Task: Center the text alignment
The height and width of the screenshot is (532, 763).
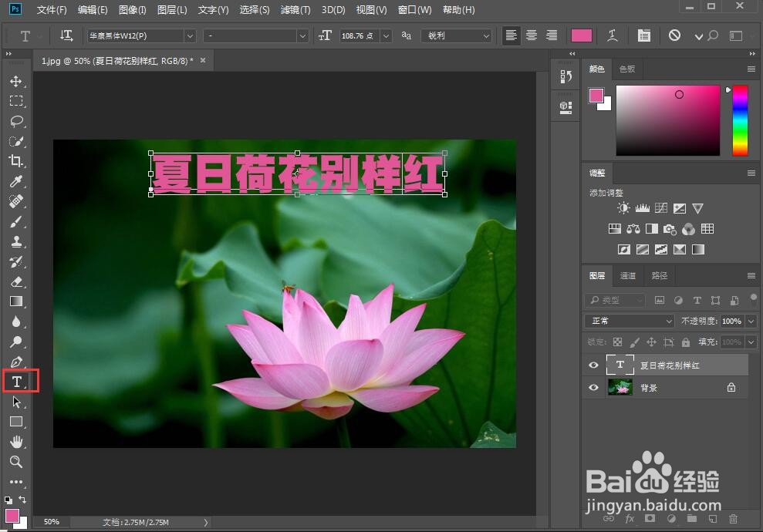Action: pos(532,35)
